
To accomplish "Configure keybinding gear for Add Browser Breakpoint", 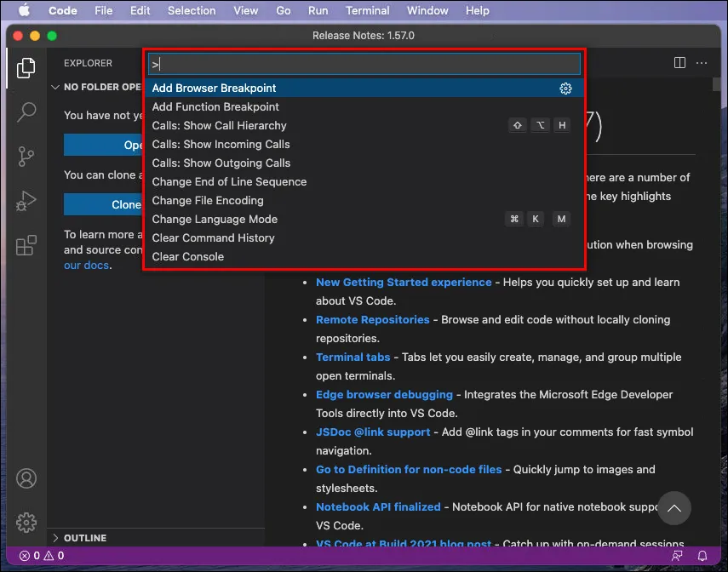I will (x=565, y=89).
